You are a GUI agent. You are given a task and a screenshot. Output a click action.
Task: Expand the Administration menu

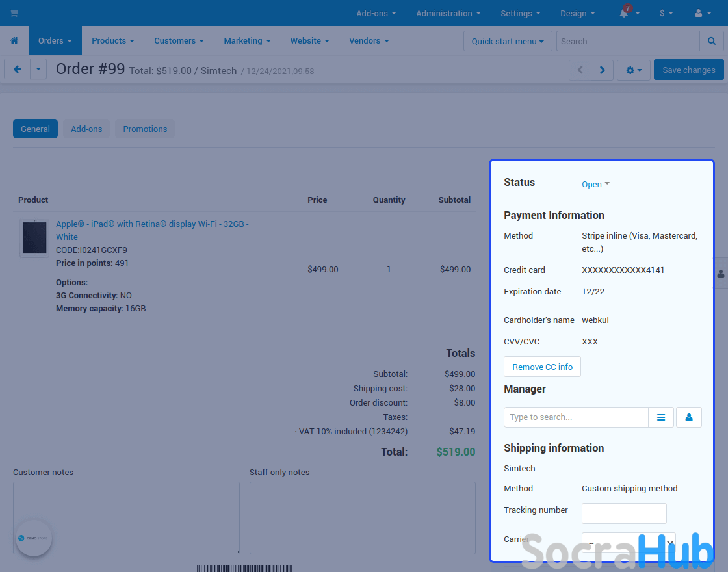point(448,13)
